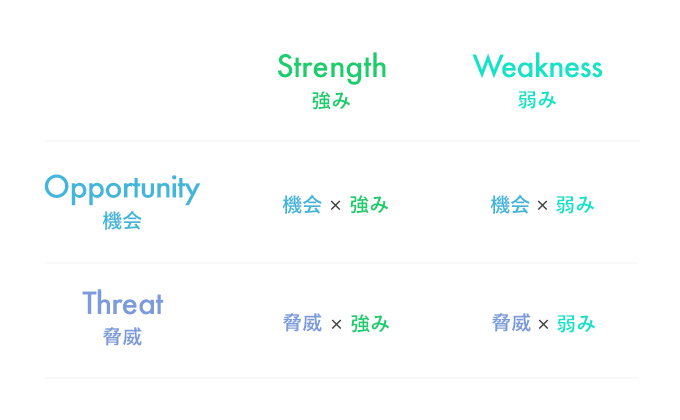
Task: Click purple 脅威 in the Strength column
Action: pos(302,324)
